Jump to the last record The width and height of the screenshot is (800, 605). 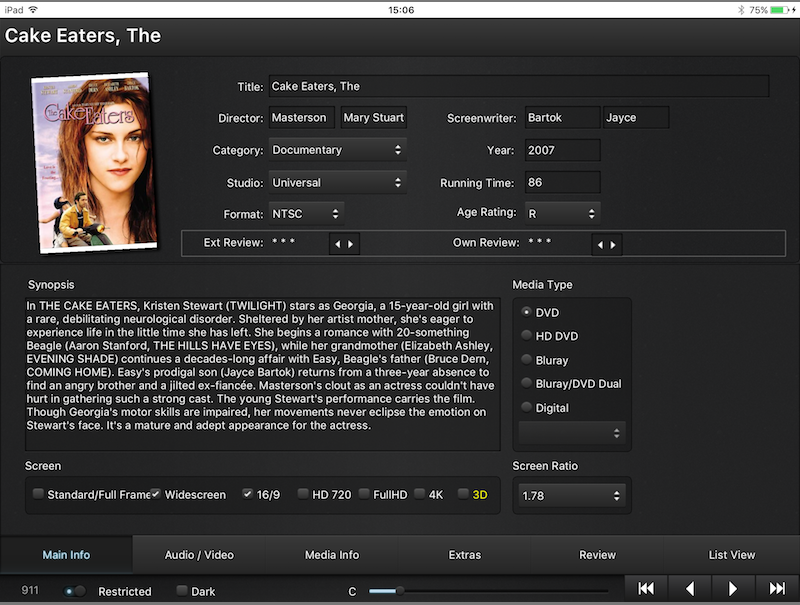(x=777, y=589)
